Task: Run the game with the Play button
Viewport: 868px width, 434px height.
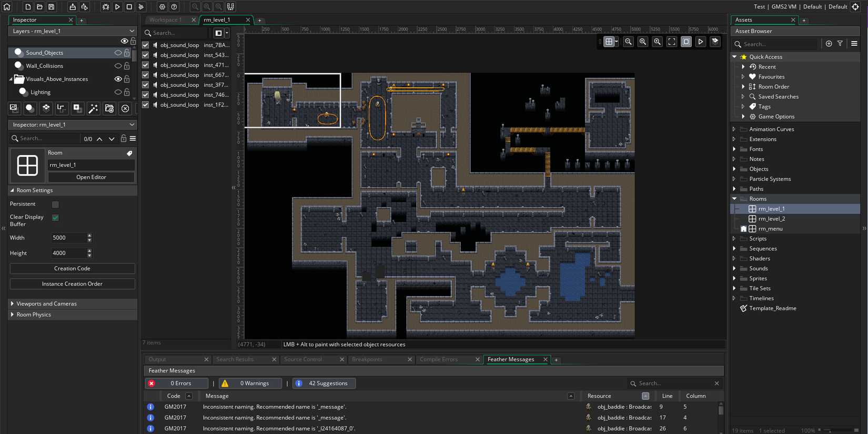Action: pos(117,7)
